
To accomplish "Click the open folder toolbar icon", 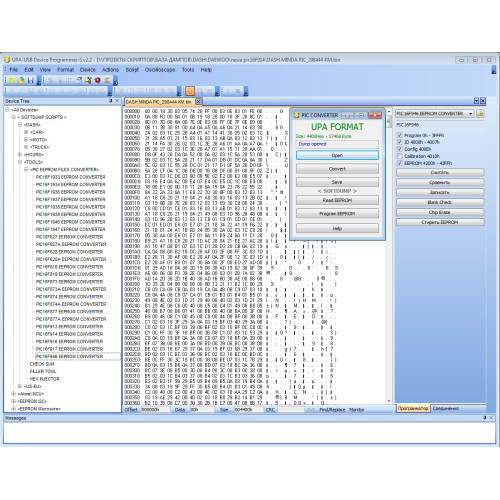I will (21, 80).
